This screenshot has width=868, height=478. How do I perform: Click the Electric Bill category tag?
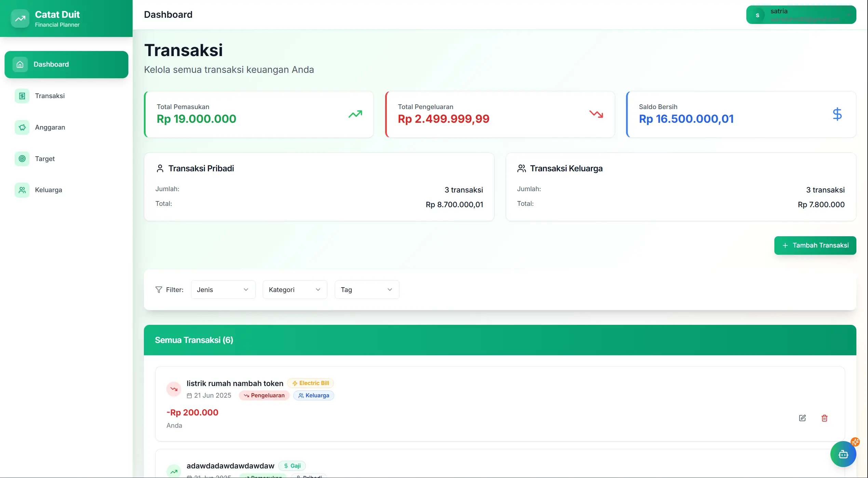[310, 383]
